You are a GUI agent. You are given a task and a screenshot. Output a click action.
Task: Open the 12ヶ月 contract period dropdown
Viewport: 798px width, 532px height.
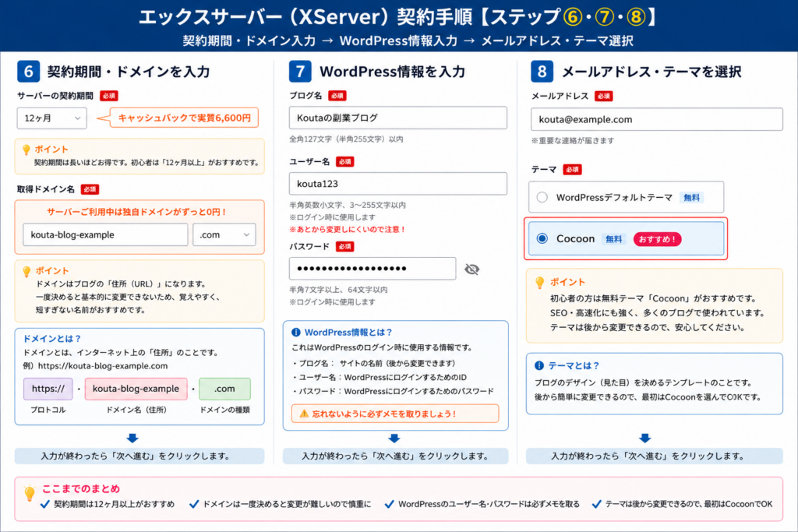(x=52, y=118)
